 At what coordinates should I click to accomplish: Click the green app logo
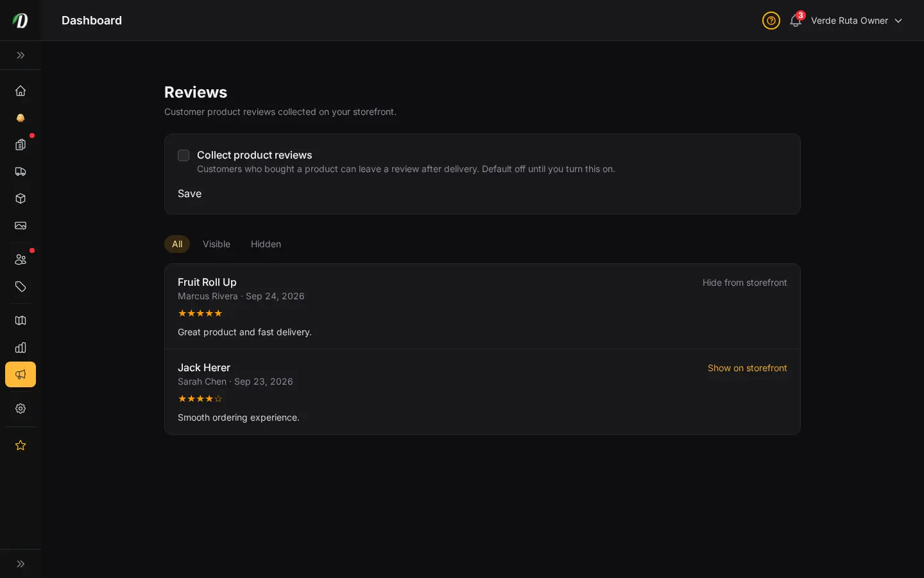(x=21, y=21)
